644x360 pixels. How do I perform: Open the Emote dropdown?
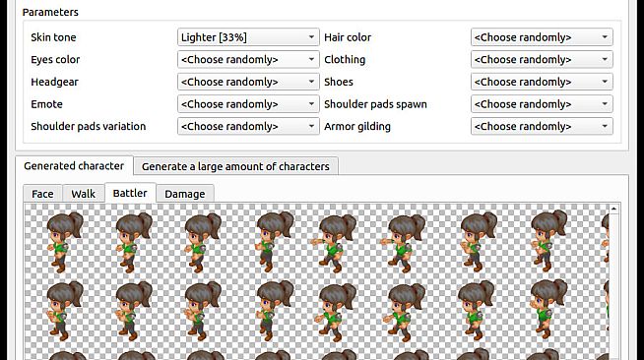click(x=248, y=104)
